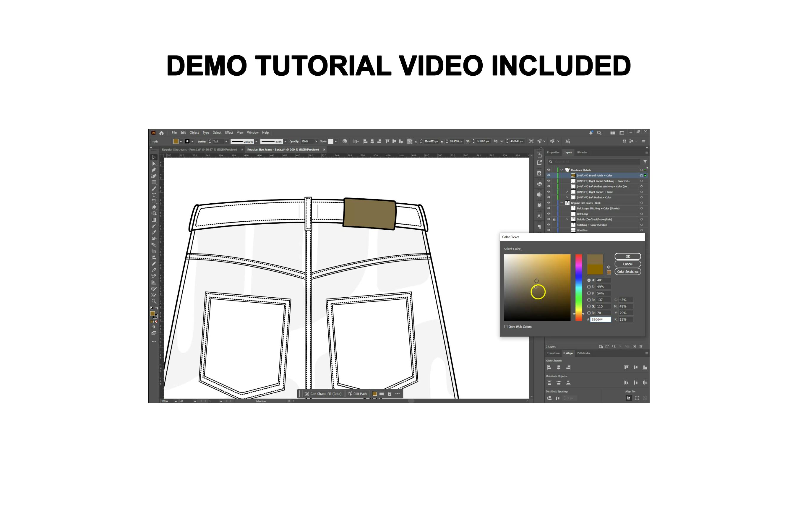Screen dimensions: 798x532
Task: Select the R red radio button
Action: coord(589,300)
